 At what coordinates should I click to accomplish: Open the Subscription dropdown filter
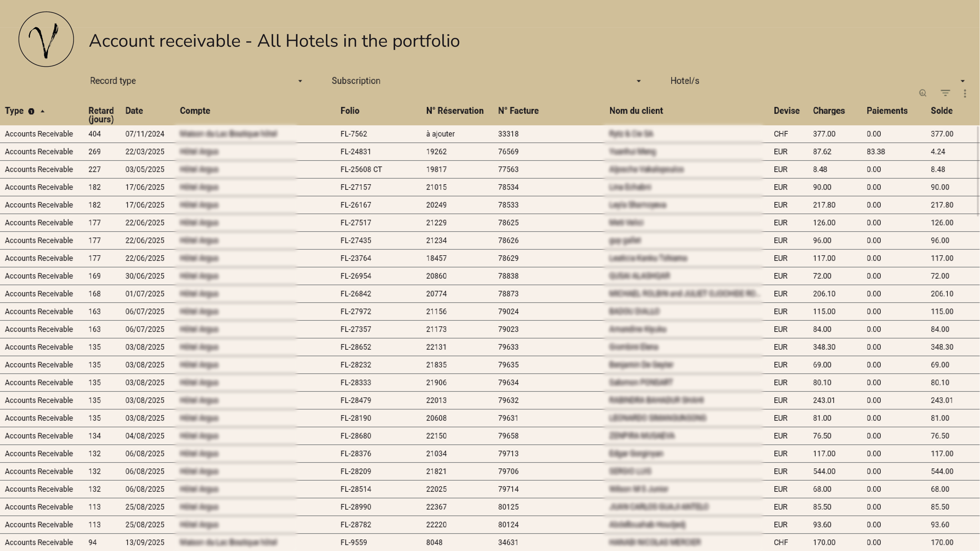pos(486,81)
